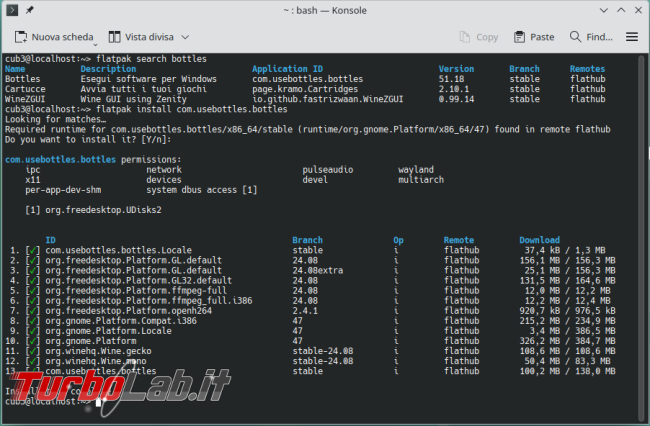Click download size '920,7 kB / 976,5 kB'
Image resolution: width=650 pixels, height=426 pixels.
568,311
